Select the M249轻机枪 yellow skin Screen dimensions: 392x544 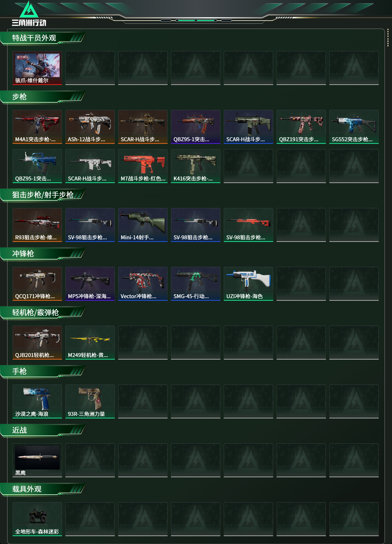90,343
